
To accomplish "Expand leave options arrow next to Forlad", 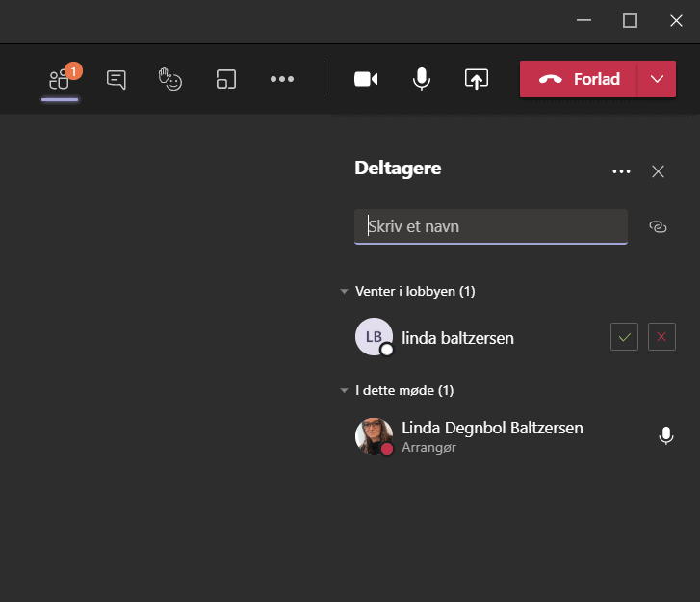I will click(x=657, y=79).
